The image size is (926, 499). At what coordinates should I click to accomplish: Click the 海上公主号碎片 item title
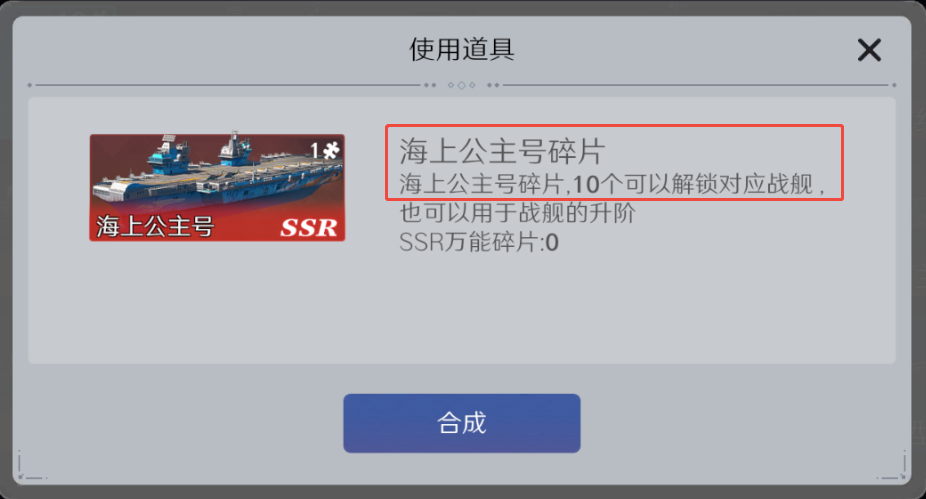coord(501,151)
